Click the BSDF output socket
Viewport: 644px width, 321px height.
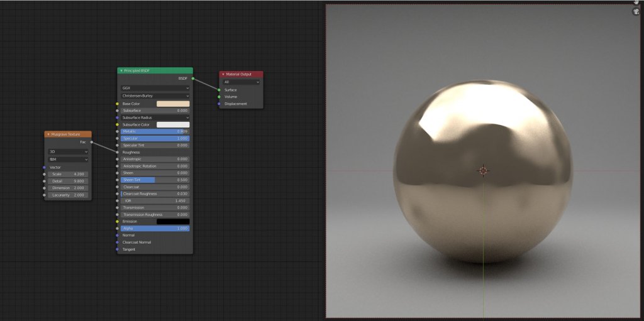pyautogui.click(x=193, y=79)
